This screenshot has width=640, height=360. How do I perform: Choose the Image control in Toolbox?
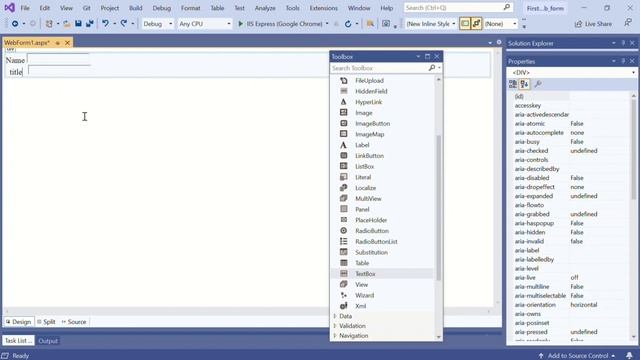363,113
